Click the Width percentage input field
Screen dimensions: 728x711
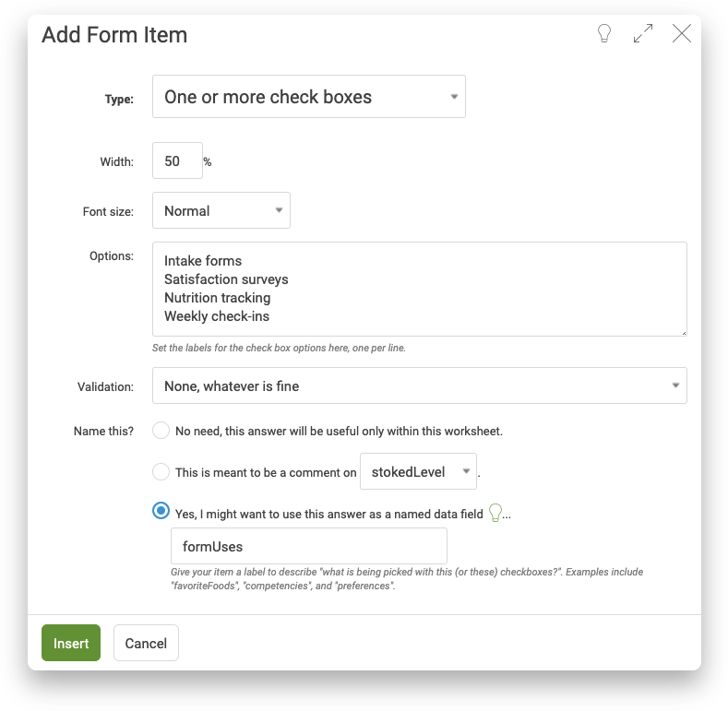tap(177, 160)
